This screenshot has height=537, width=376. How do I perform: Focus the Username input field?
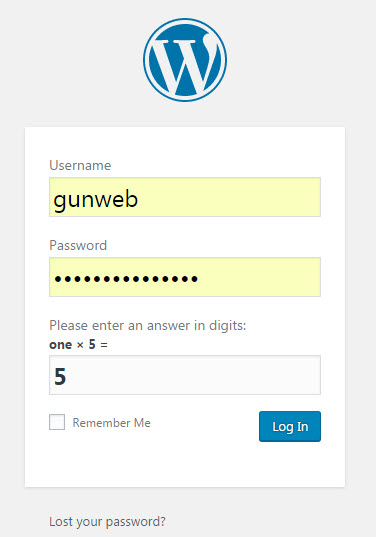(185, 197)
